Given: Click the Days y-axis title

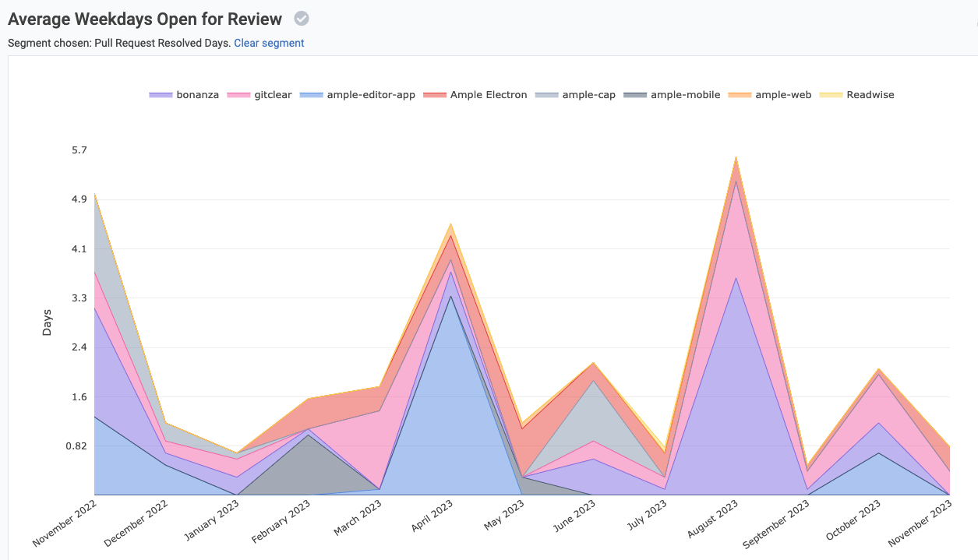Looking at the screenshot, I should click(x=47, y=322).
